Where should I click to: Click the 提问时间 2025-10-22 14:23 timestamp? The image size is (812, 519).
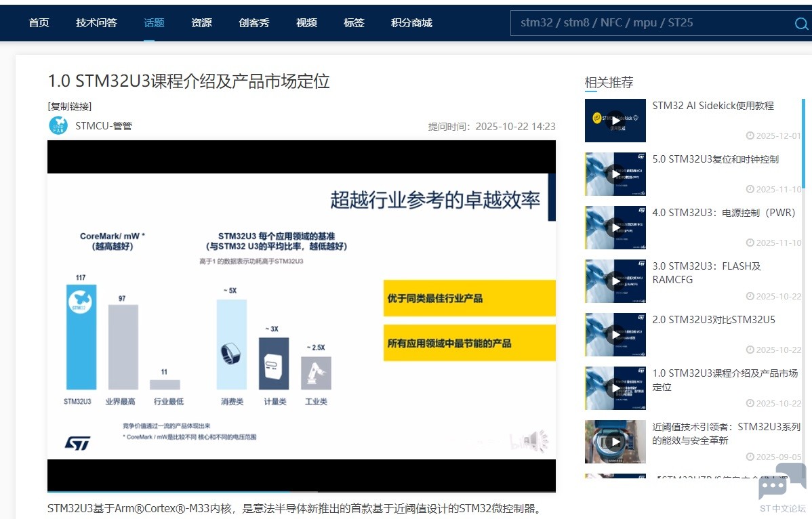click(491, 127)
